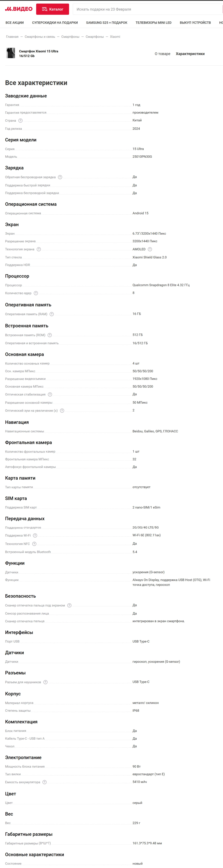This screenshot has width=223, height=868.
Task: Show help for Сканер отпечатка под экраном
Action: (x=69, y=606)
